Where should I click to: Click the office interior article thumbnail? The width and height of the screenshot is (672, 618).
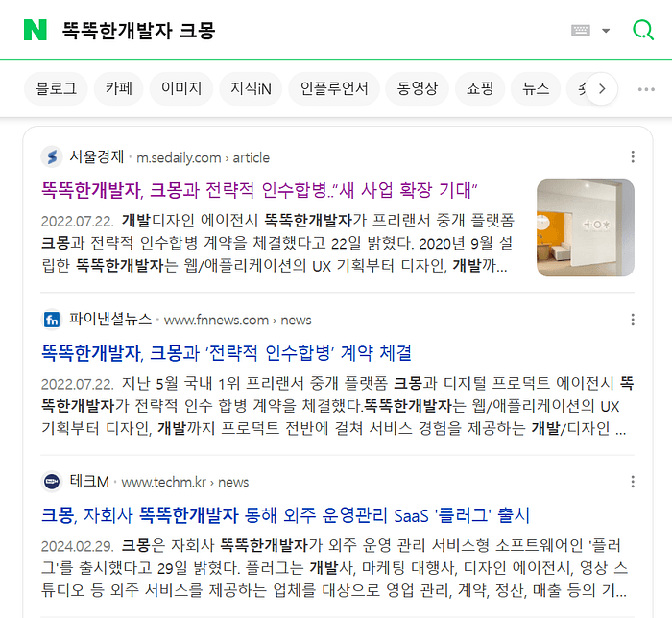[x=586, y=227]
